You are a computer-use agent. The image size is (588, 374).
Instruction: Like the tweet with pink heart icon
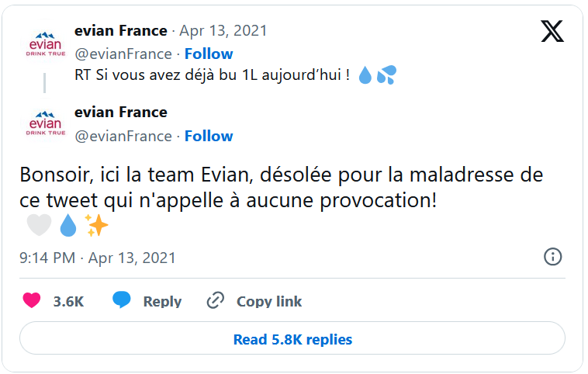tap(32, 300)
